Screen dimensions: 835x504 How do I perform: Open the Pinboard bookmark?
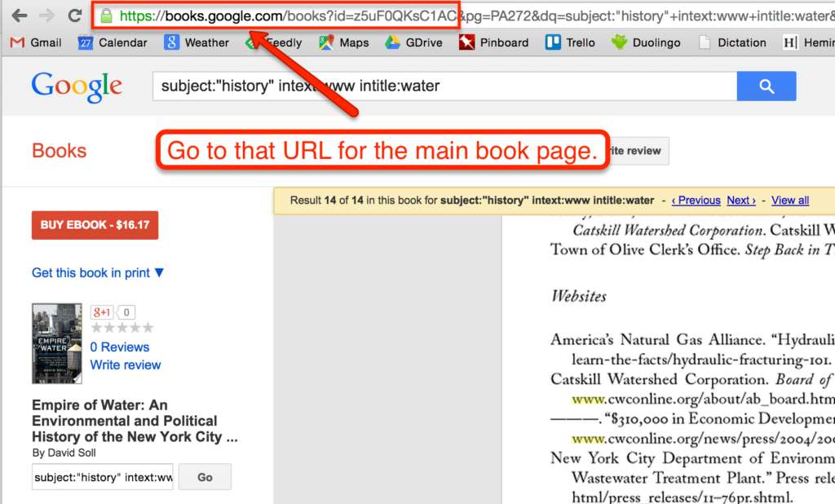tap(493, 42)
